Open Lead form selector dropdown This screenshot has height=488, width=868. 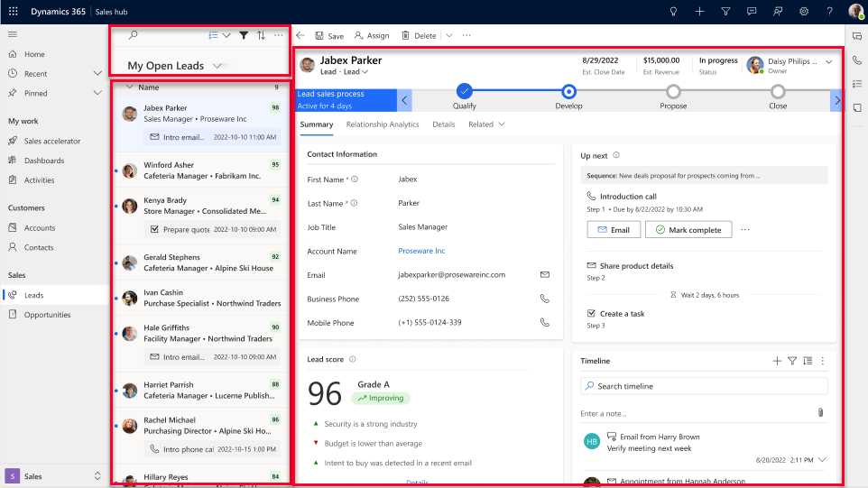click(365, 72)
